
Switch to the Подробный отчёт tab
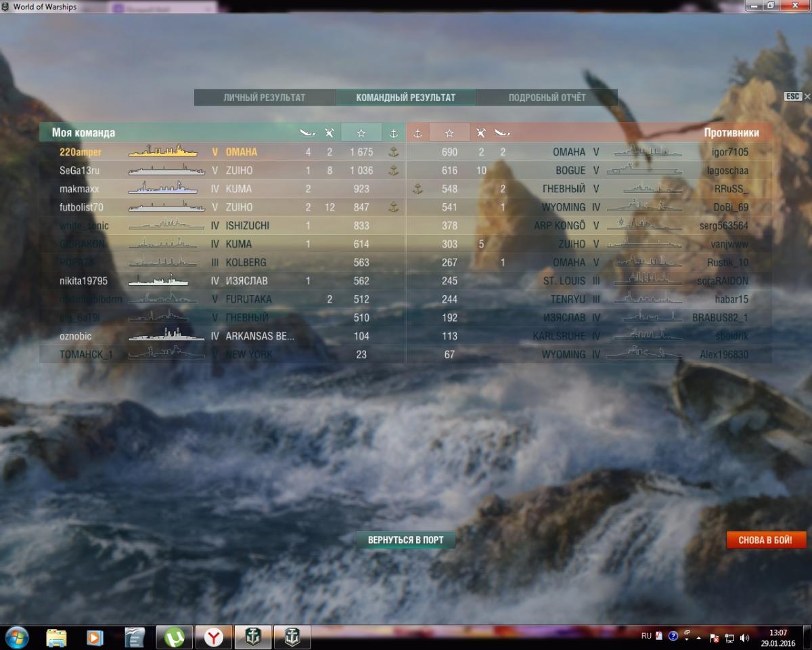point(547,97)
